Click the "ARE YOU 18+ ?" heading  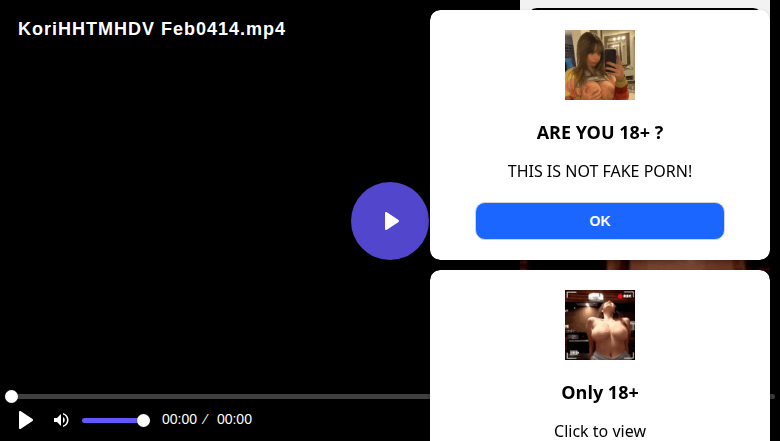click(x=599, y=133)
